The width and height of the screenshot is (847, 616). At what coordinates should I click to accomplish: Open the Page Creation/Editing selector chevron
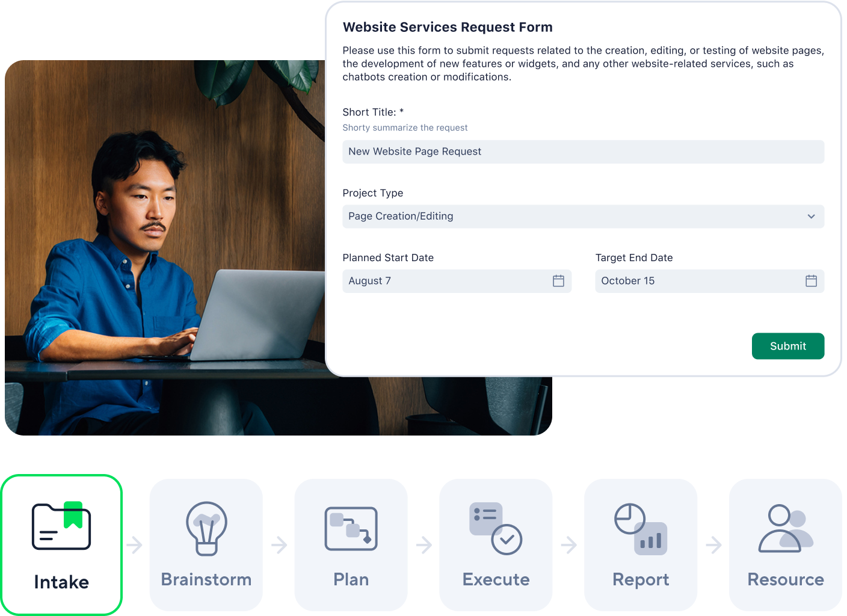(811, 217)
